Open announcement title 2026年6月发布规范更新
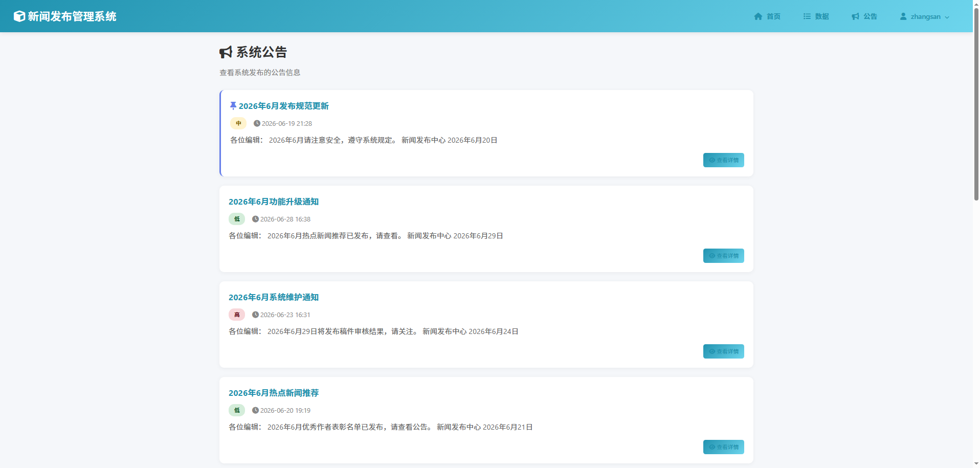Image resolution: width=980 pixels, height=468 pixels. 284,106
